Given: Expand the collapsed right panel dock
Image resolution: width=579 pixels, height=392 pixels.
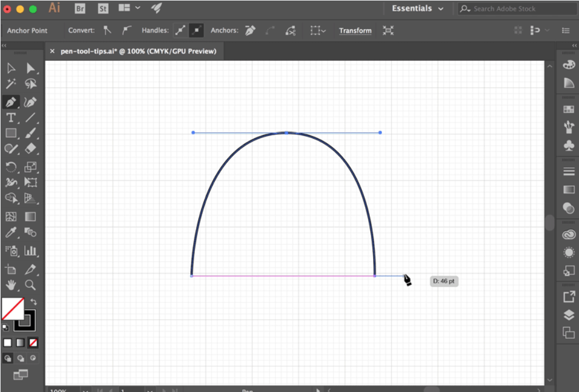Looking at the screenshot, I should [x=574, y=45].
